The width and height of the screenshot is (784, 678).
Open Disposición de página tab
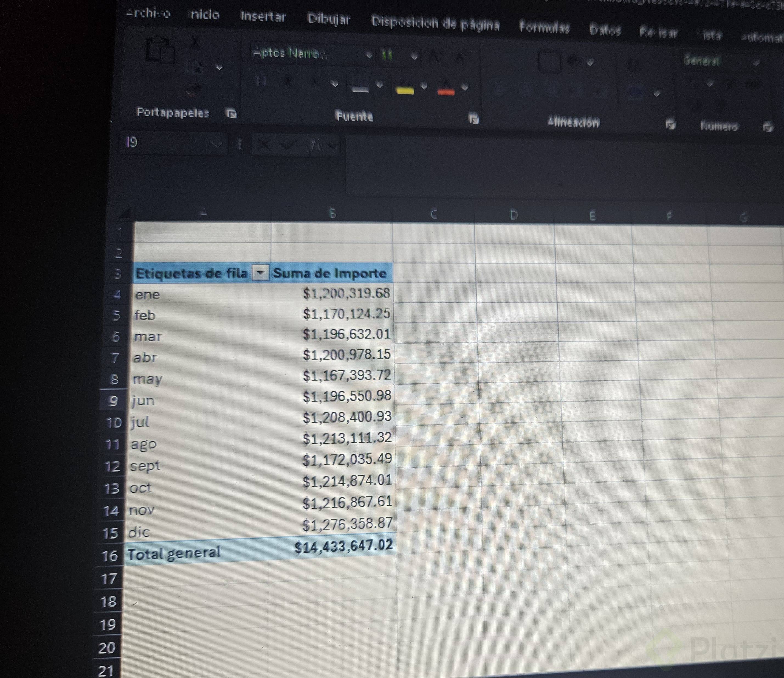[435, 23]
